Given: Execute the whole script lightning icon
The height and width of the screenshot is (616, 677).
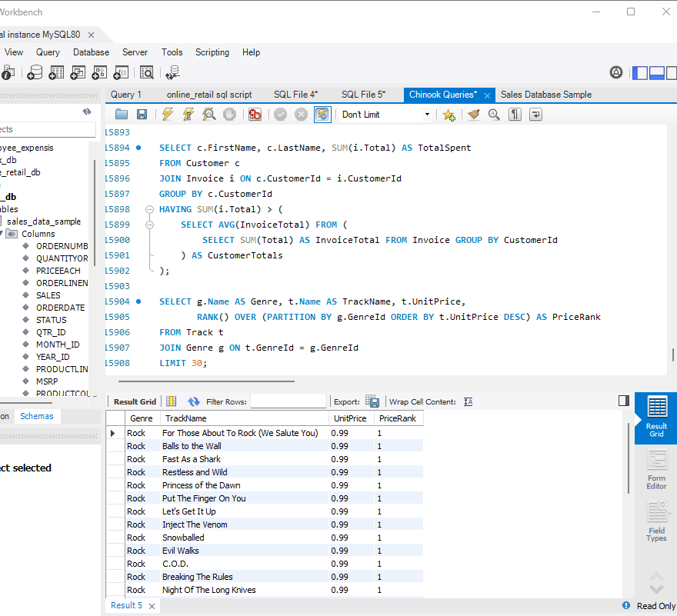Looking at the screenshot, I should pos(168,115).
